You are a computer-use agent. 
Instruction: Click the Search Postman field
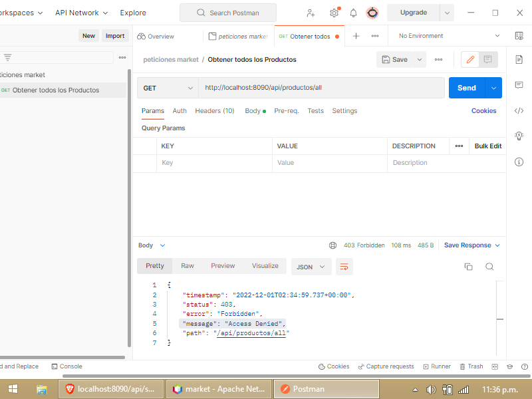click(x=228, y=13)
